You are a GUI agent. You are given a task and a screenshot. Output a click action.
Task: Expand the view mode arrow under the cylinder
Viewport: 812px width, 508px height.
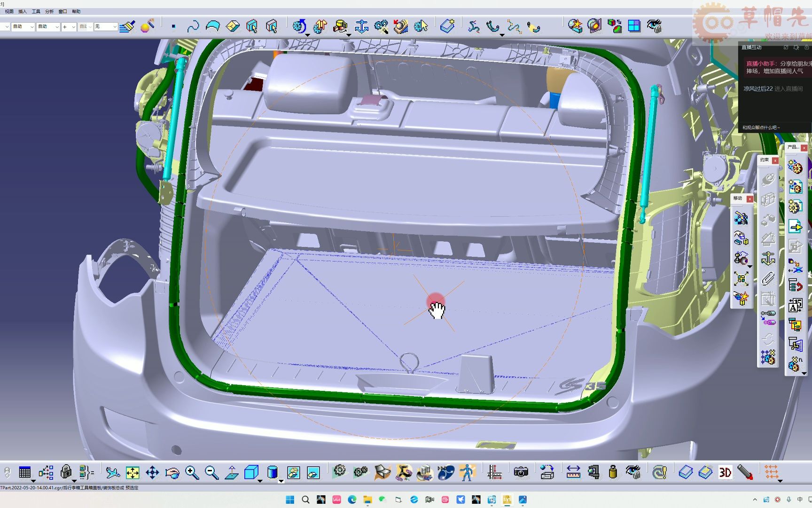pos(281,481)
